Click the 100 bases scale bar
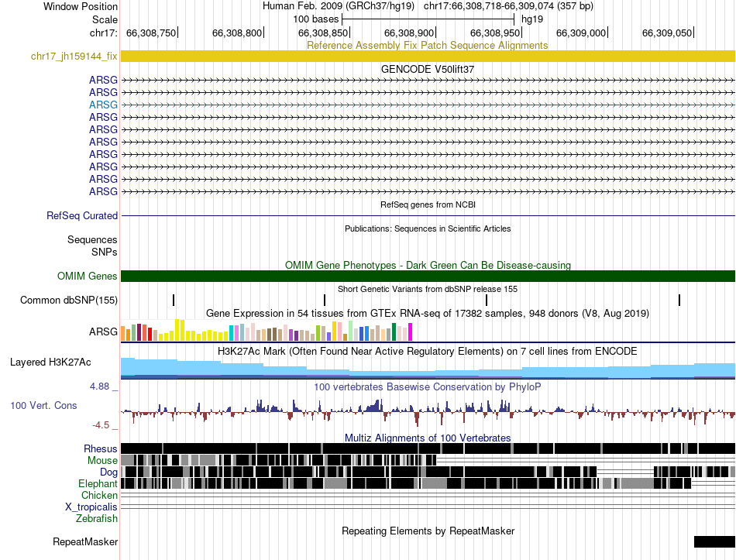The width and height of the screenshot is (736, 560). click(x=428, y=19)
